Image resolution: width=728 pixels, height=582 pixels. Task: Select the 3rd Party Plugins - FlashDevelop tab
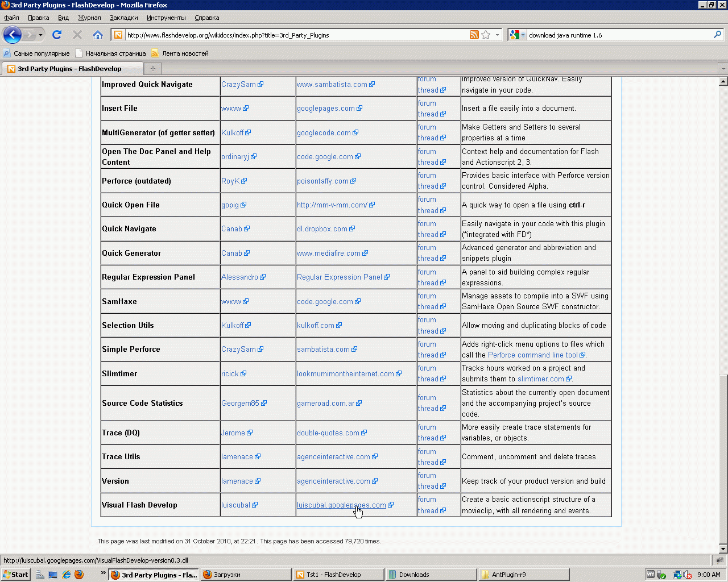tap(72, 69)
